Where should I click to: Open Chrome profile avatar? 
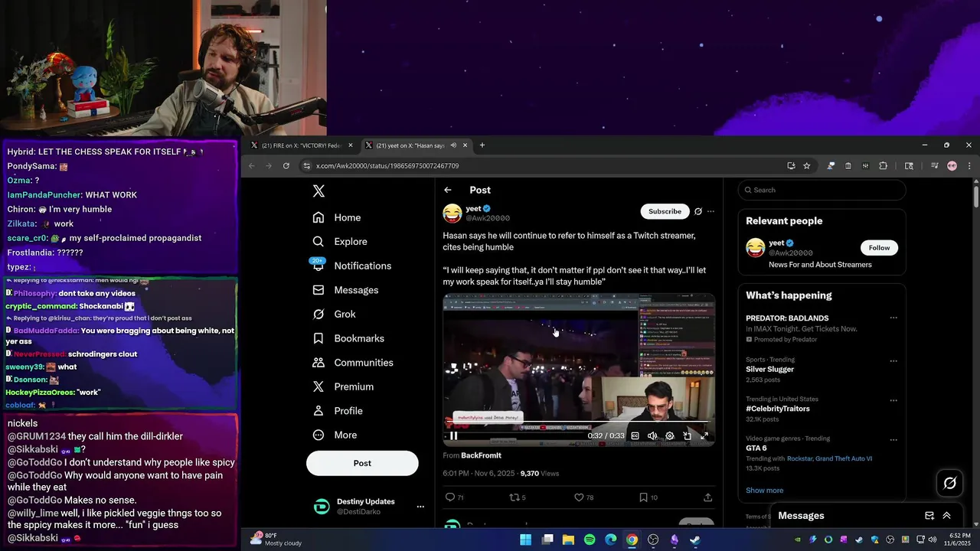pos(952,165)
